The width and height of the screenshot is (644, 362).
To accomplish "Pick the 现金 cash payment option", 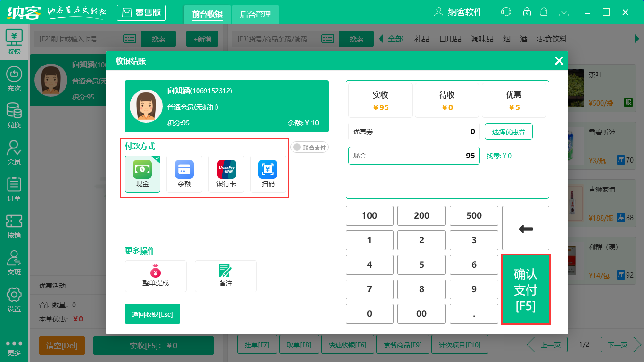I will pyautogui.click(x=142, y=174).
